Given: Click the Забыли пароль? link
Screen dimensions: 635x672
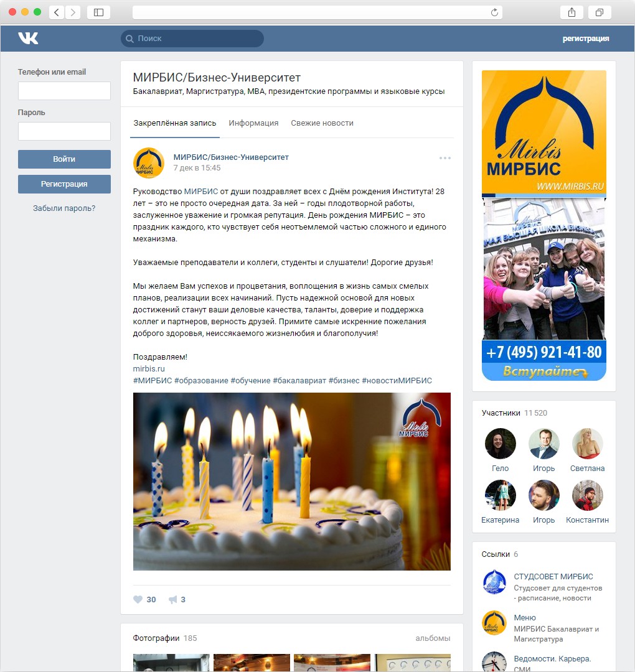Looking at the screenshot, I should coord(64,208).
